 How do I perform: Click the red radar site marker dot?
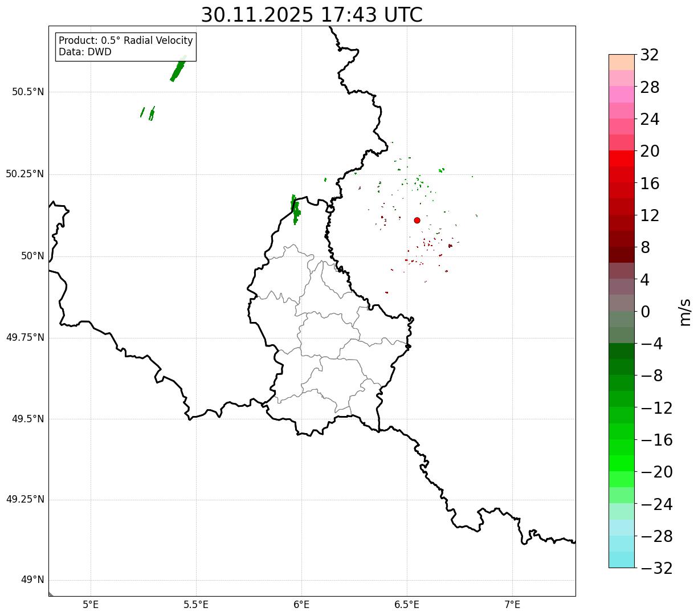pyautogui.click(x=417, y=220)
